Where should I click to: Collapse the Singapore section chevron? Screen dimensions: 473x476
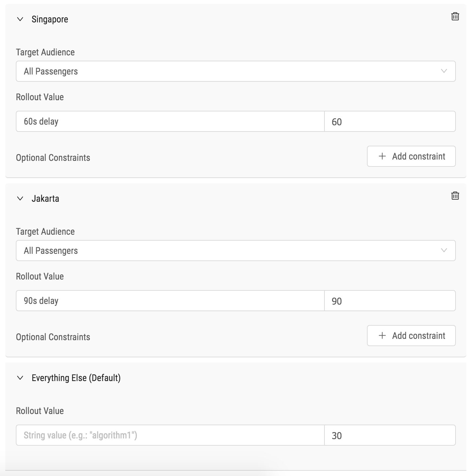[x=20, y=19]
